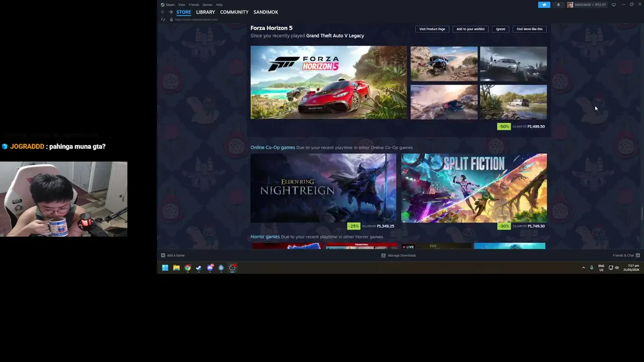
Task: Open the Friends & Chat icon
Action: tap(638, 255)
